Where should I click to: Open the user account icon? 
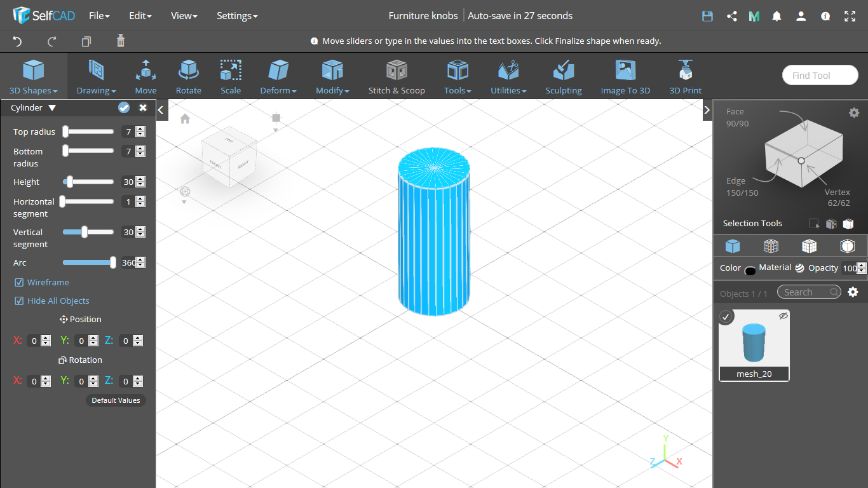click(x=801, y=17)
